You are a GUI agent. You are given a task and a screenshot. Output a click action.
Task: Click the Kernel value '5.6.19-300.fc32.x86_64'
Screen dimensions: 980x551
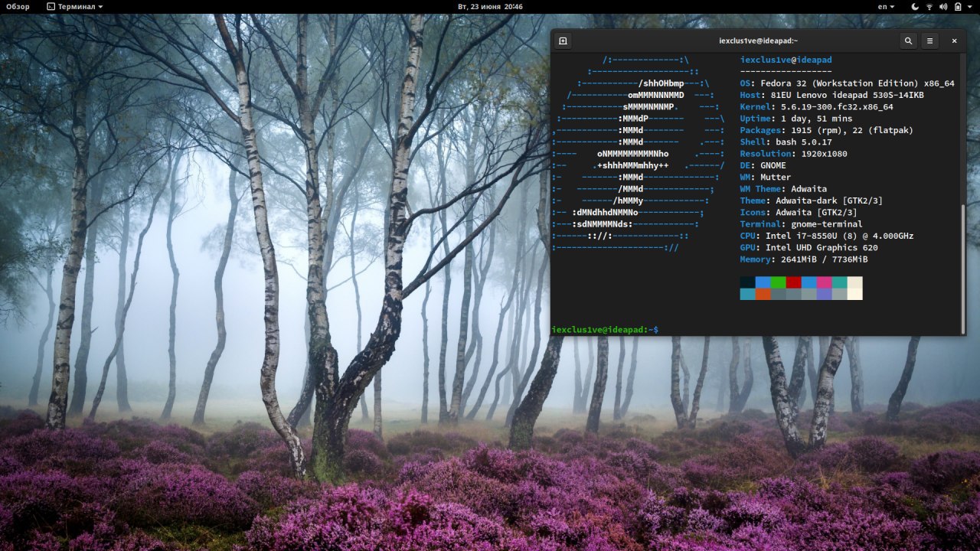coord(837,107)
